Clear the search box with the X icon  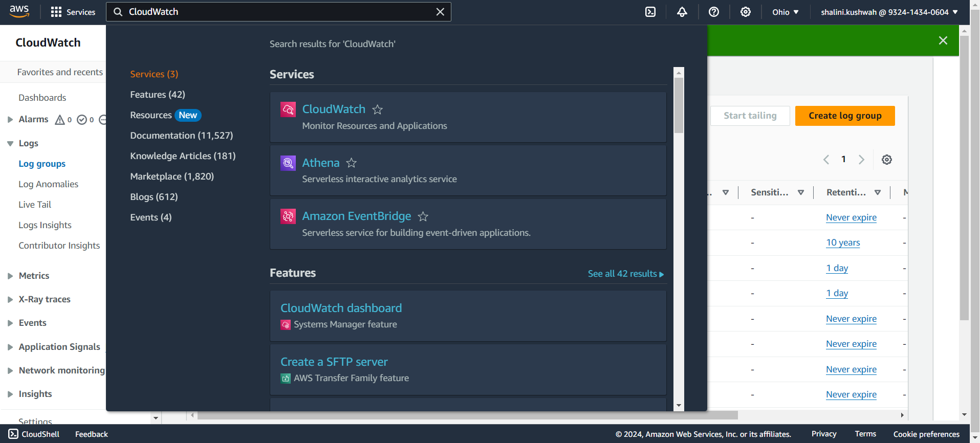[440, 12]
